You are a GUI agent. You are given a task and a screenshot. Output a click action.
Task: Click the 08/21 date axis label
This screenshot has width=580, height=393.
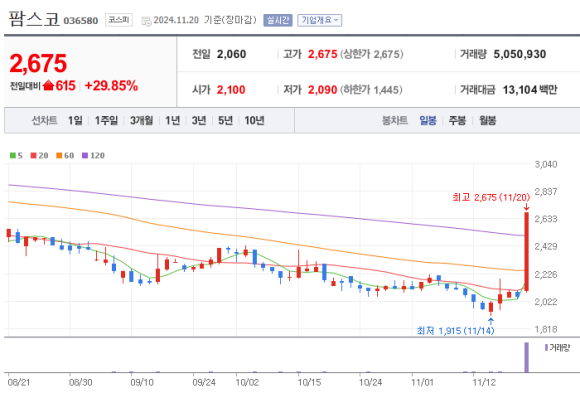coord(18,382)
